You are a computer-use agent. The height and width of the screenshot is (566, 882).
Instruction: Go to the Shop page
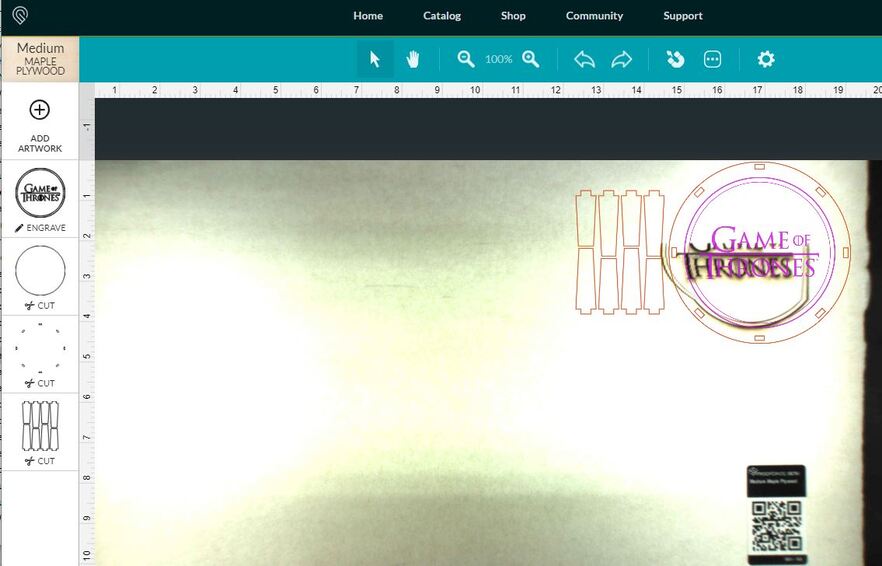[513, 16]
